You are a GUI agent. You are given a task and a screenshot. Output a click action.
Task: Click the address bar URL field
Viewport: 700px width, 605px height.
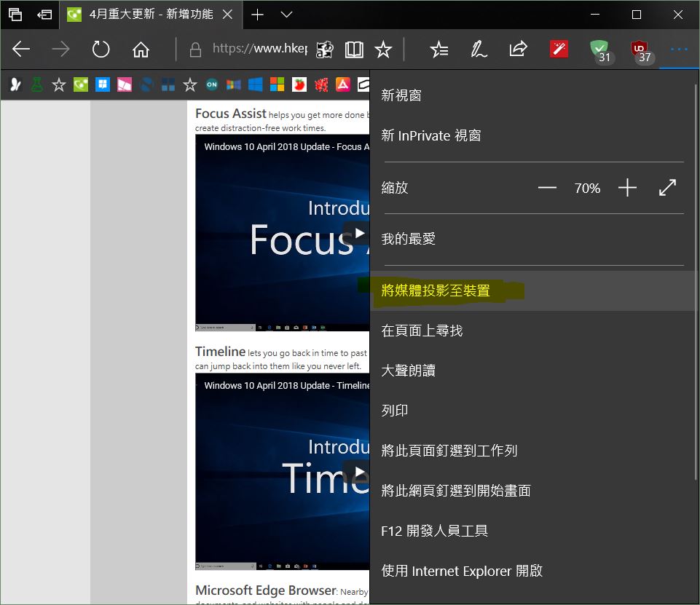tap(259, 49)
